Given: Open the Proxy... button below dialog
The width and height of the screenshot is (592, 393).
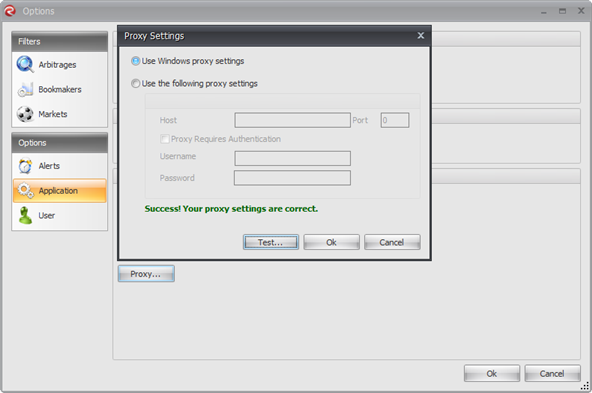Looking at the screenshot, I should (146, 274).
